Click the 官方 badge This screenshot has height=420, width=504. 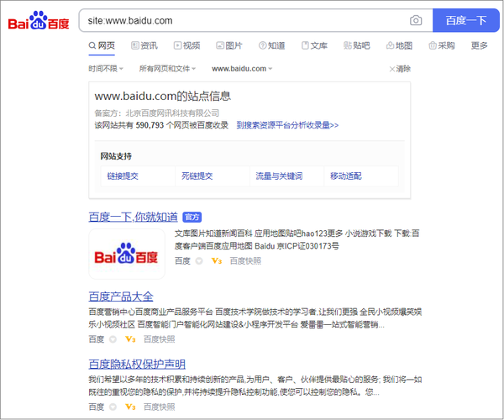pos(192,218)
